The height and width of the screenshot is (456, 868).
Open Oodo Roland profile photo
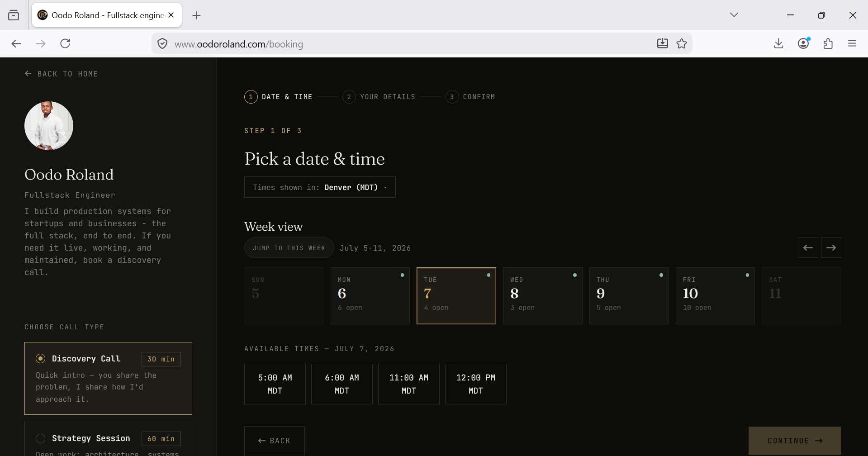click(x=49, y=126)
